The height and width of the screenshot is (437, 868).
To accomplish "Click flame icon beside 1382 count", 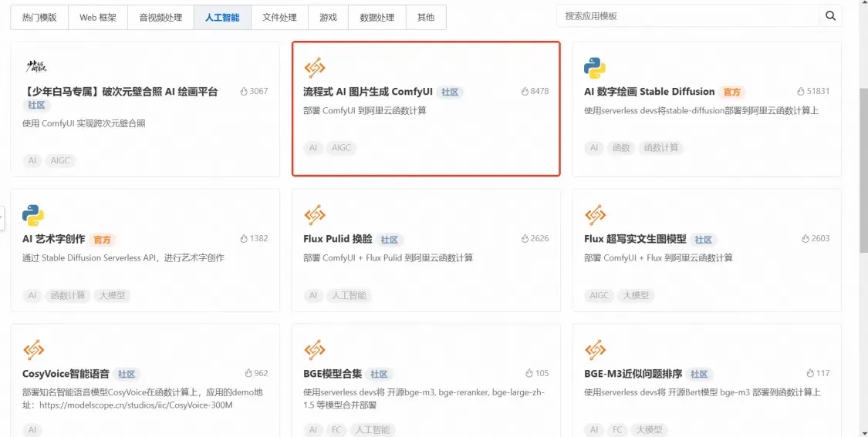I will (x=244, y=238).
